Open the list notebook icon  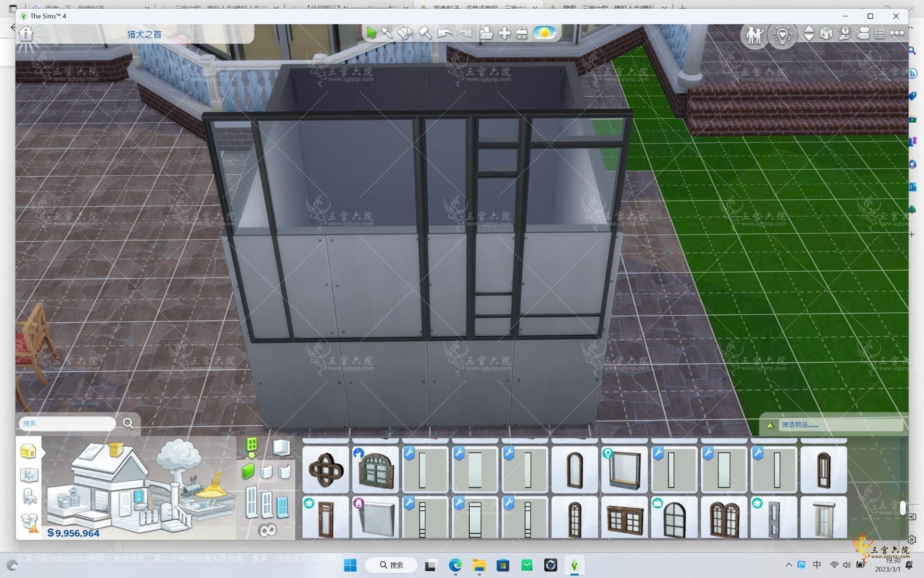point(880,33)
